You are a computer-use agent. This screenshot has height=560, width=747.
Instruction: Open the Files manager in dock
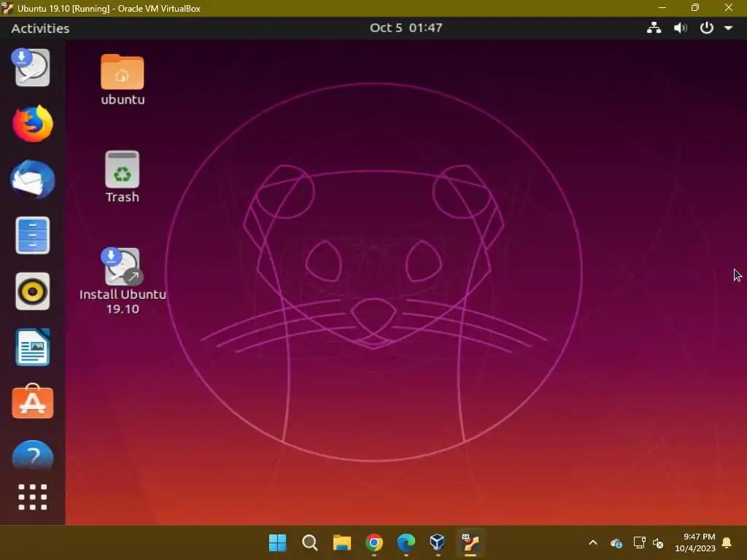[x=32, y=236]
